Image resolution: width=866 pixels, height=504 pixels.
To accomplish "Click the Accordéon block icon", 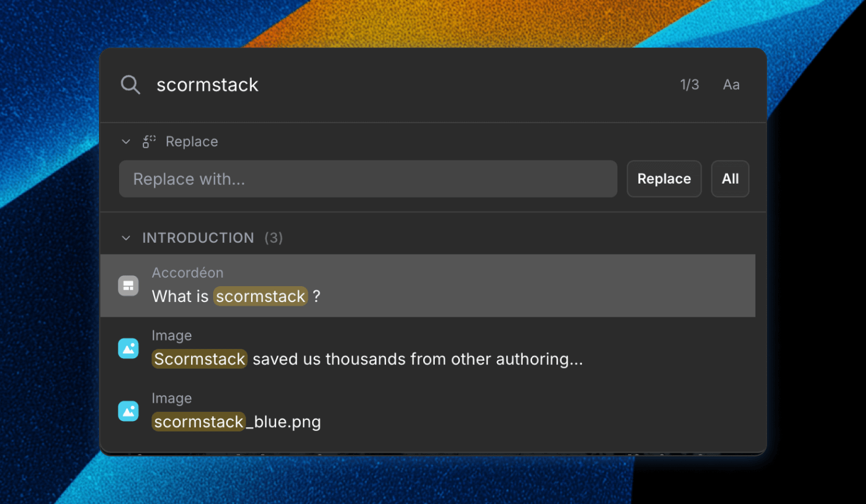I will point(128,286).
